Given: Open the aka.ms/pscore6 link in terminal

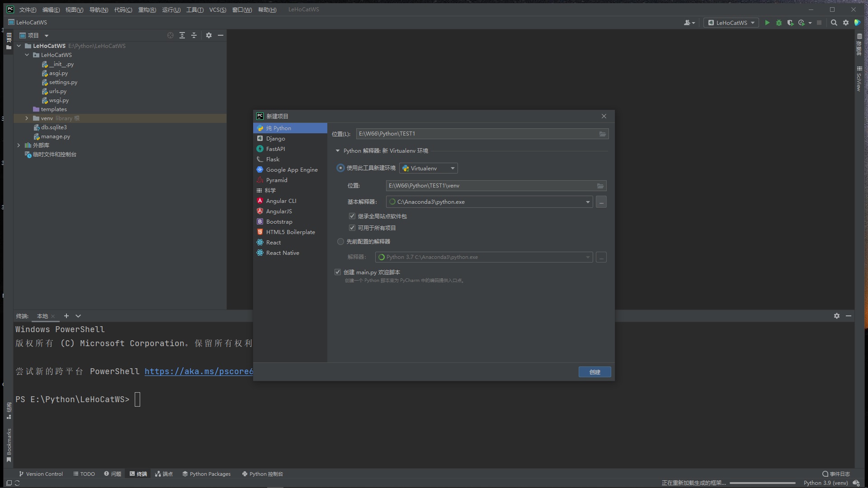Looking at the screenshot, I should [199, 371].
